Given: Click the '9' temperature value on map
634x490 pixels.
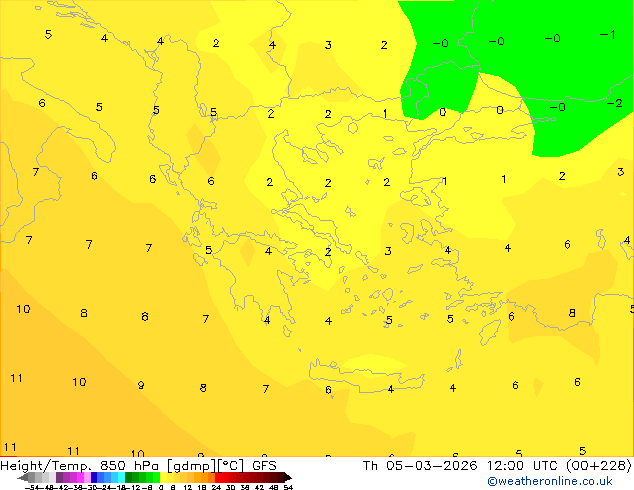Looking at the screenshot, I should point(141,385).
